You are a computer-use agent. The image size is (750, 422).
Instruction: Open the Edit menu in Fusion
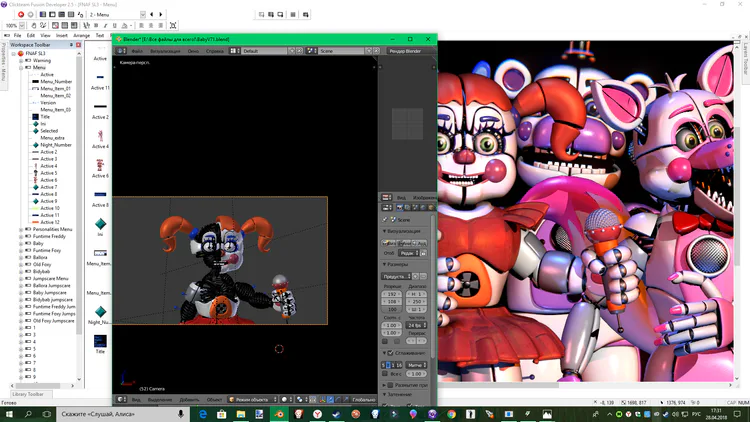[31, 35]
